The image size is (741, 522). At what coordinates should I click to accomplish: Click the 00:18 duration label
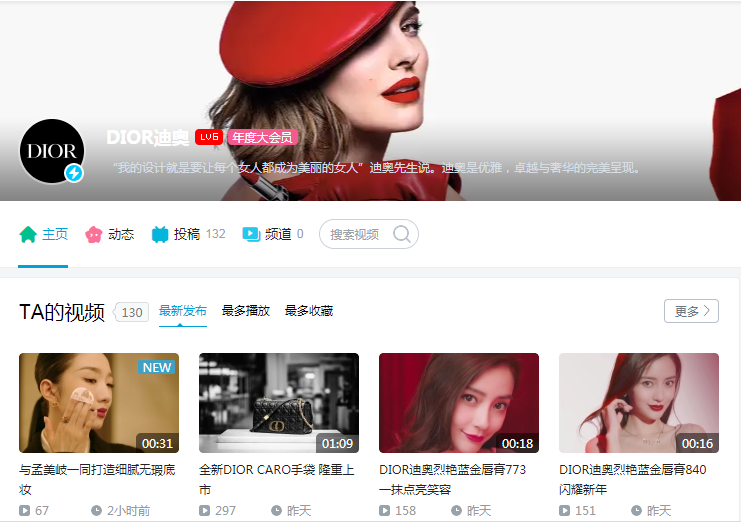coord(517,444)
